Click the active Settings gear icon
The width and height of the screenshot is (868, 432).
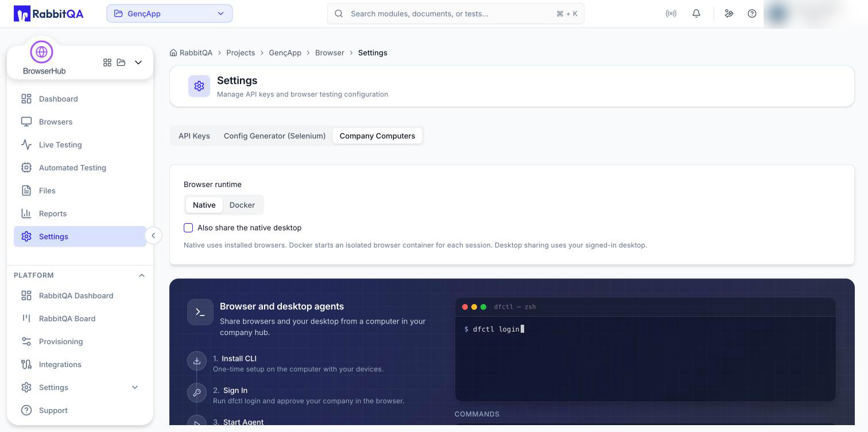coord(26,236)
